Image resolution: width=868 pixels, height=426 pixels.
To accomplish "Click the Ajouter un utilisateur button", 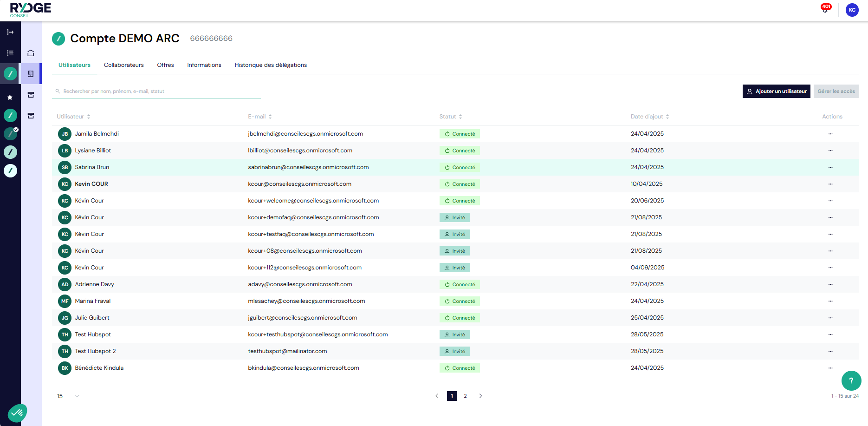I will click(776, 92).
